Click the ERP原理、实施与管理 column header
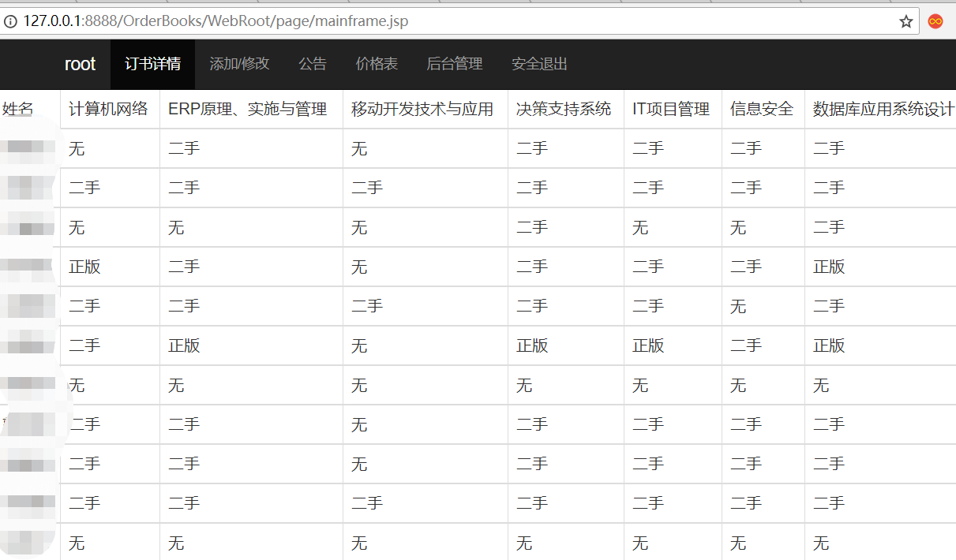This screenshot has height=560, width=956. [x=247, y=110]
